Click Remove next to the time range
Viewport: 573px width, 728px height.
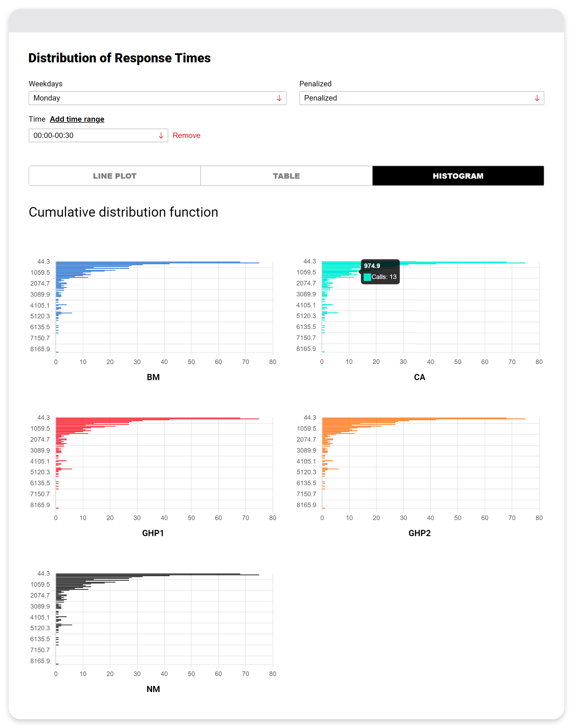[186, 135]
